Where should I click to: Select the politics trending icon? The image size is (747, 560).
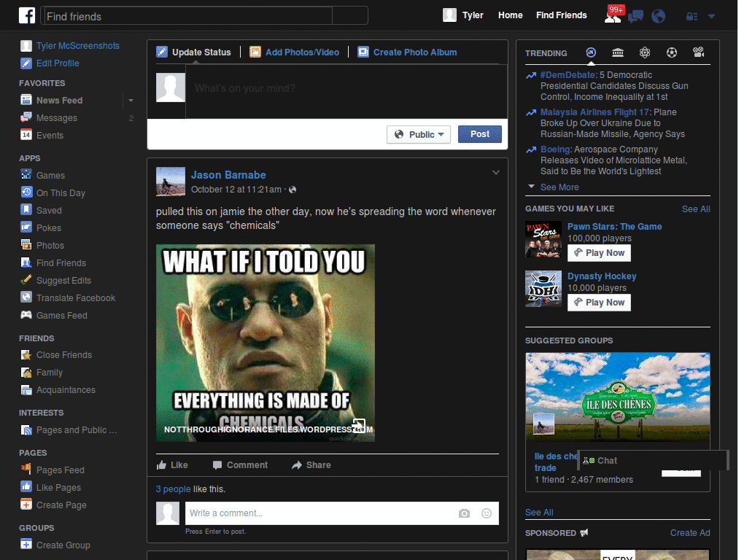click(618, 52)
